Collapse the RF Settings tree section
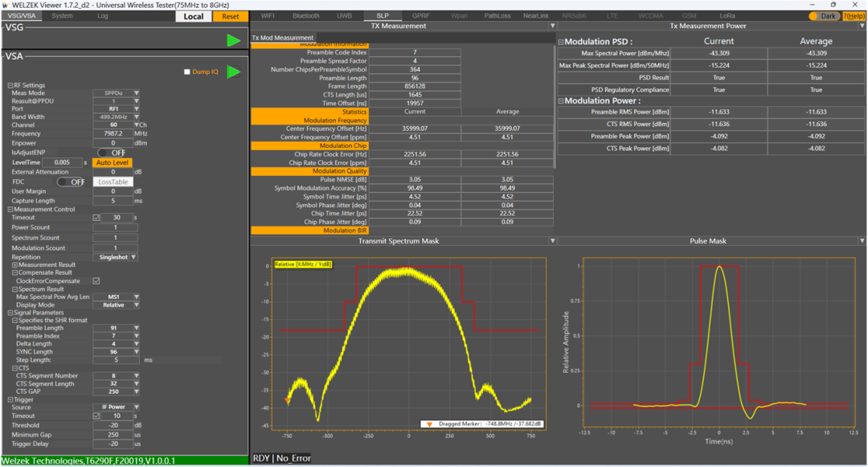Image resolution: width=868 pixels, height=467 pixels. (10, 85)
